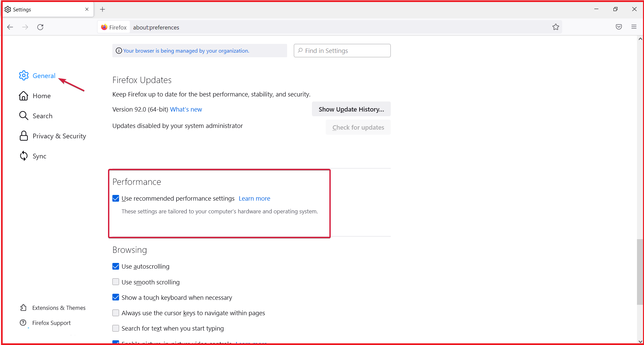Viewport: 644px width, 345px height.
Task: Open Learn more link for performance settings
Action: [254, 199]
